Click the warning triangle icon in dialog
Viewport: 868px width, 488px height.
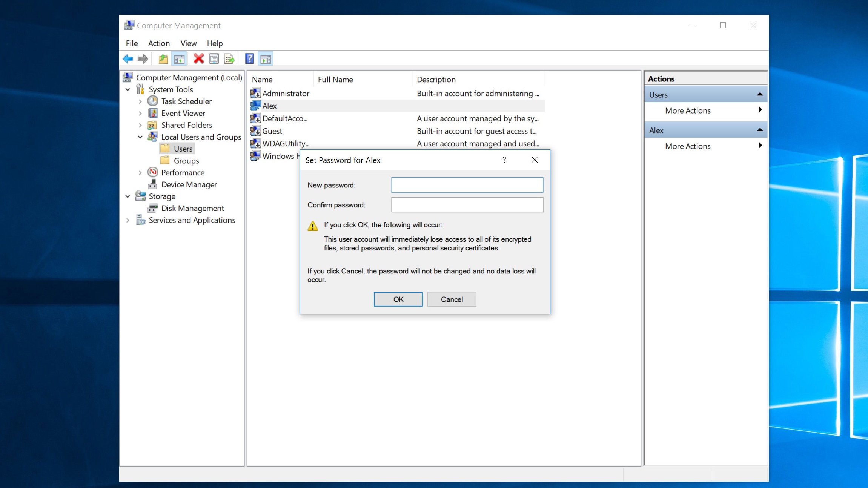click(x=312, y=226)
